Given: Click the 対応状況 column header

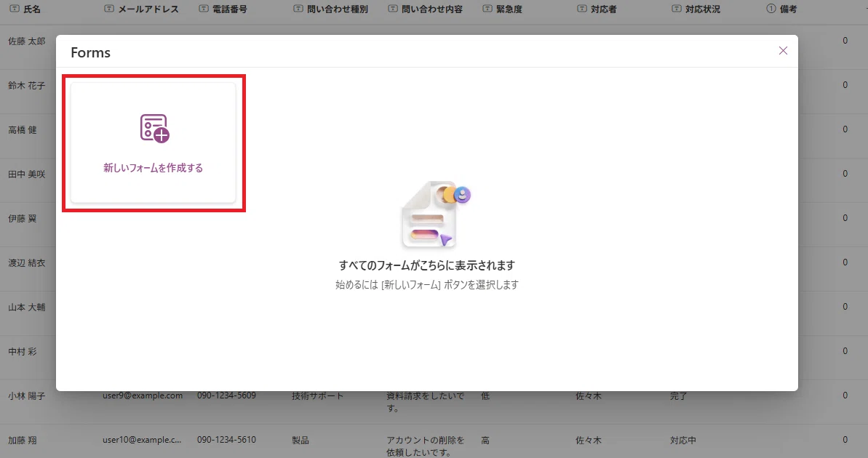Looking at the screenshot, I should pos(703,9).
